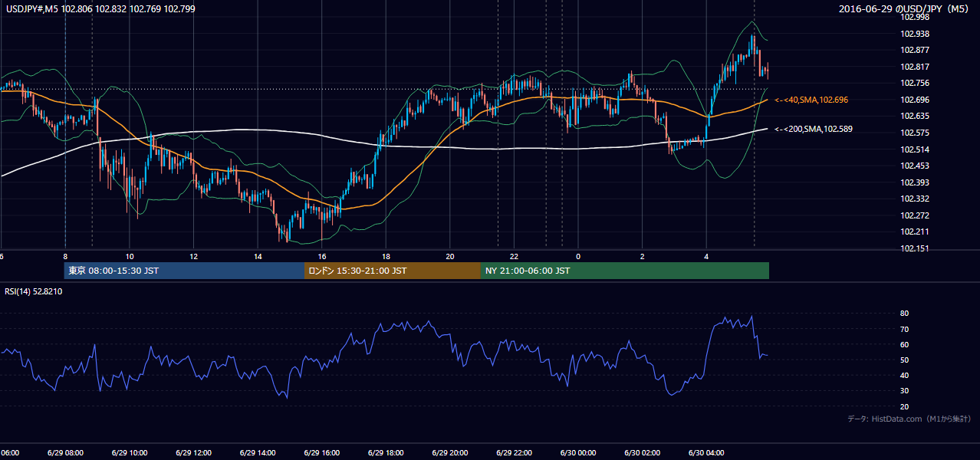Select the Tokyo 08:00-15:30 JST session bar
The height and width of the screenshot is (460, 980).
pos(184,271)
